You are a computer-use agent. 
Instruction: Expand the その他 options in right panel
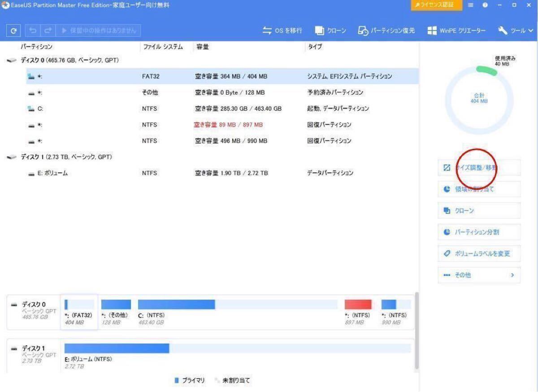[479, 275]
